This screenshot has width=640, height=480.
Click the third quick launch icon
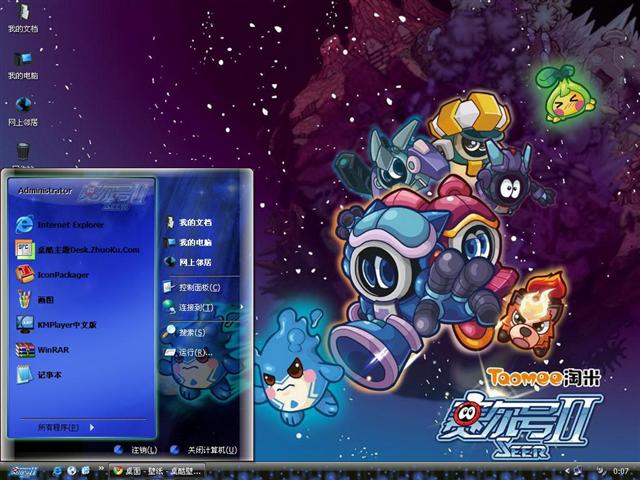tap(85, 471)
